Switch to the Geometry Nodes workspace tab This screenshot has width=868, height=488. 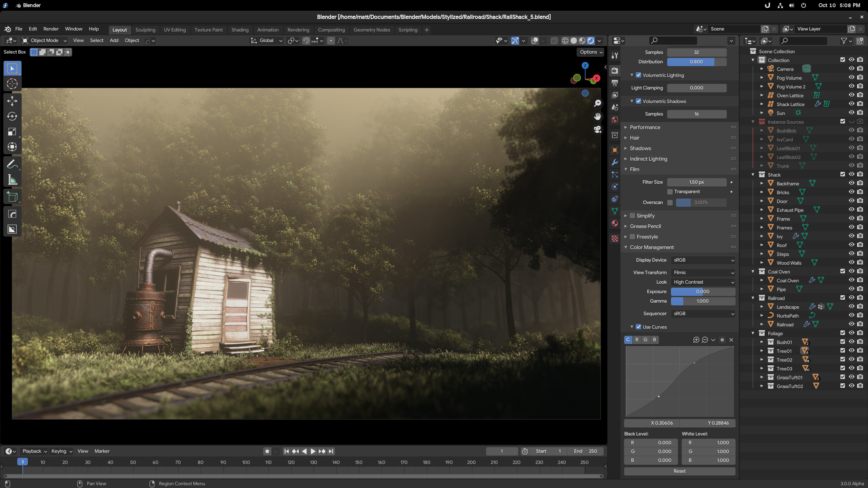point(372,30)
